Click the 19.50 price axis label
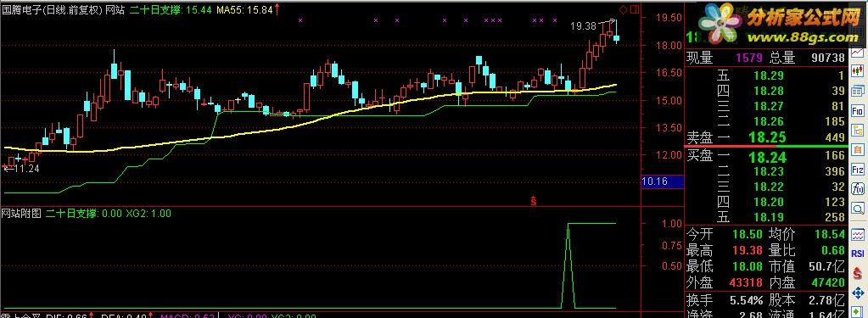868x318 pixels. (669, 18)
